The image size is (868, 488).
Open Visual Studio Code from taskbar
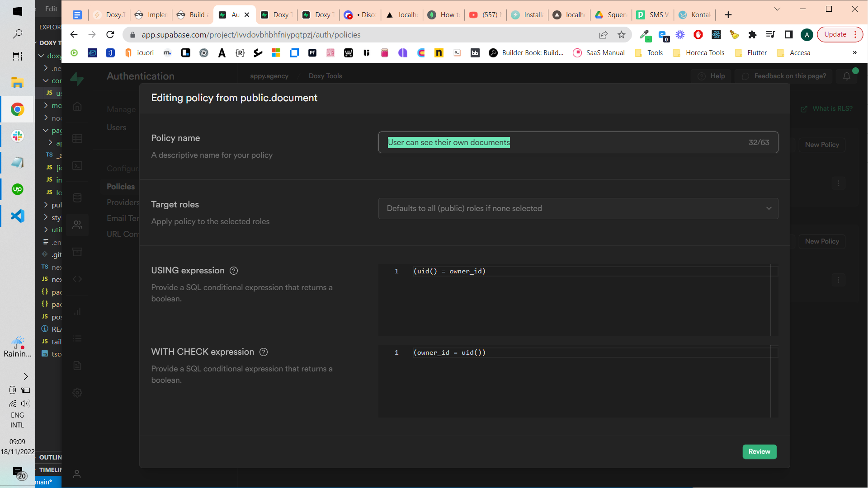tap(17, 216)
